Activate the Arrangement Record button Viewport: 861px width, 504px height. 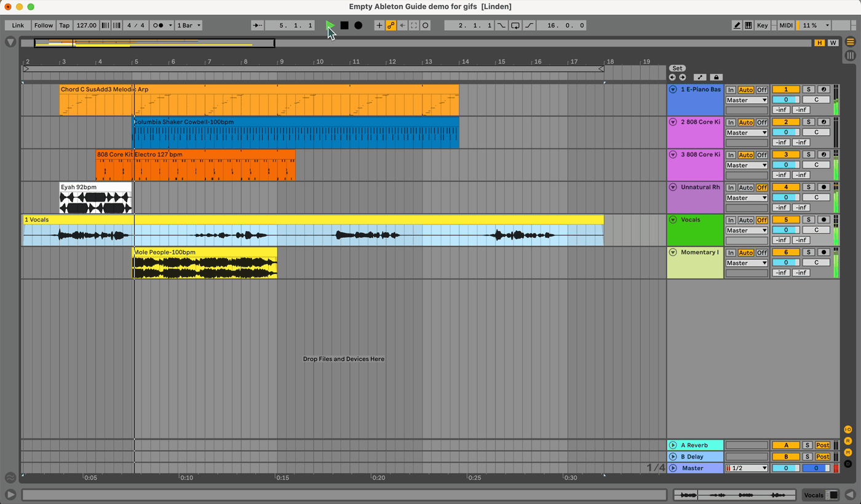coord(359,25)
